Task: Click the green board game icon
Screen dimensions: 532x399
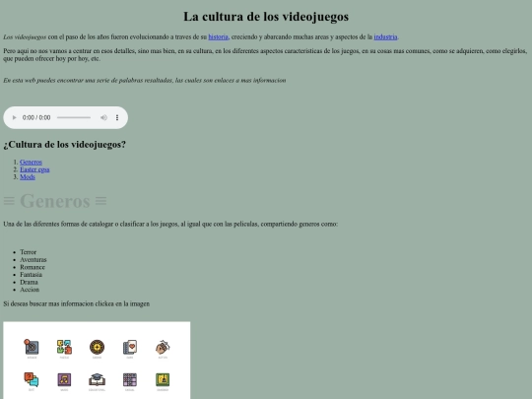Action: coord(163,379)
